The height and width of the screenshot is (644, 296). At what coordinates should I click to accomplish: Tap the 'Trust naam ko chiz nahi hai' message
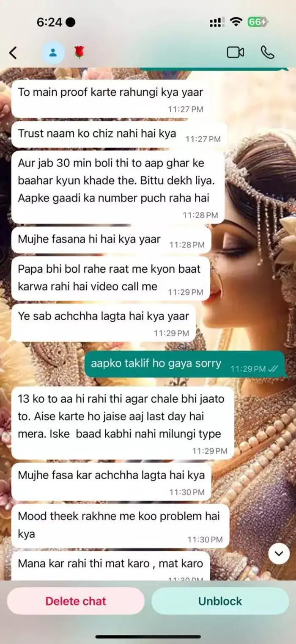point(119,134)
